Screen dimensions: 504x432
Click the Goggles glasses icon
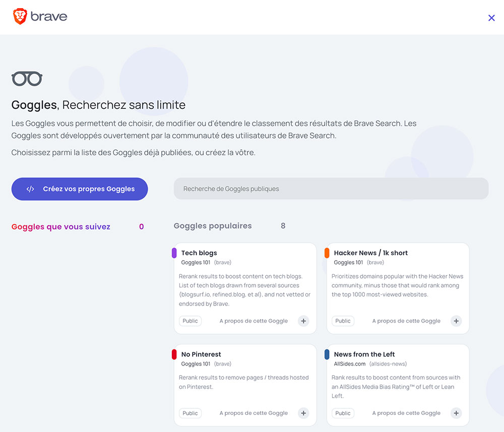(x=27, y=79)
